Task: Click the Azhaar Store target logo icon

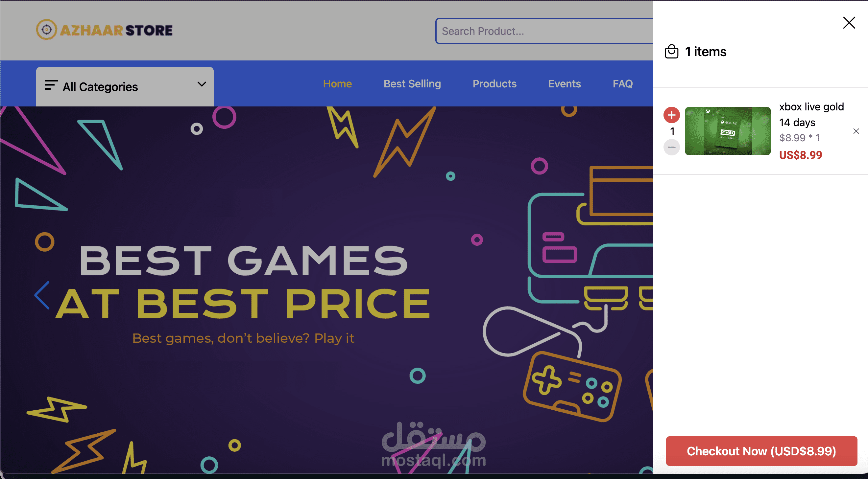Action: (x=46, y=30)
